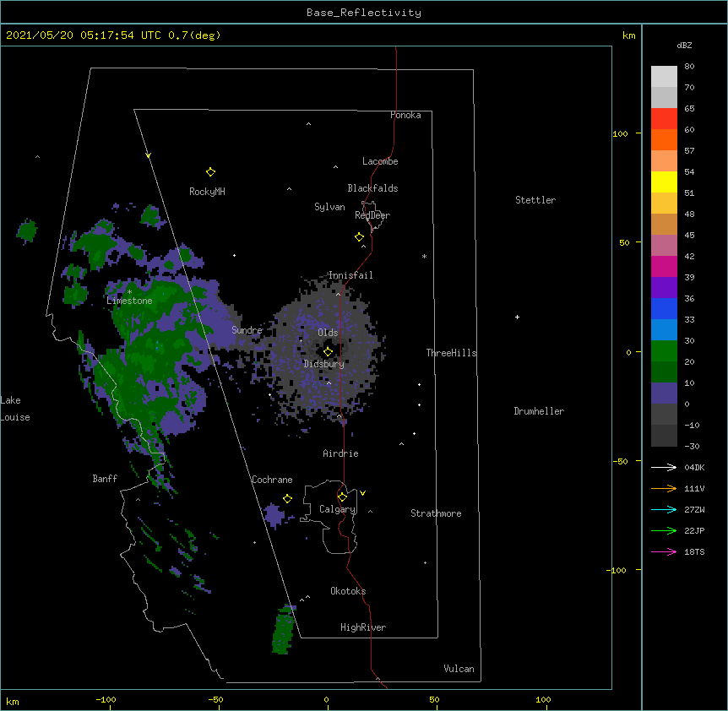Image resolution: width=728 pixels, height=711 pixels.
Task: Click the Blackfalds town label
Action: coord(372,188)
